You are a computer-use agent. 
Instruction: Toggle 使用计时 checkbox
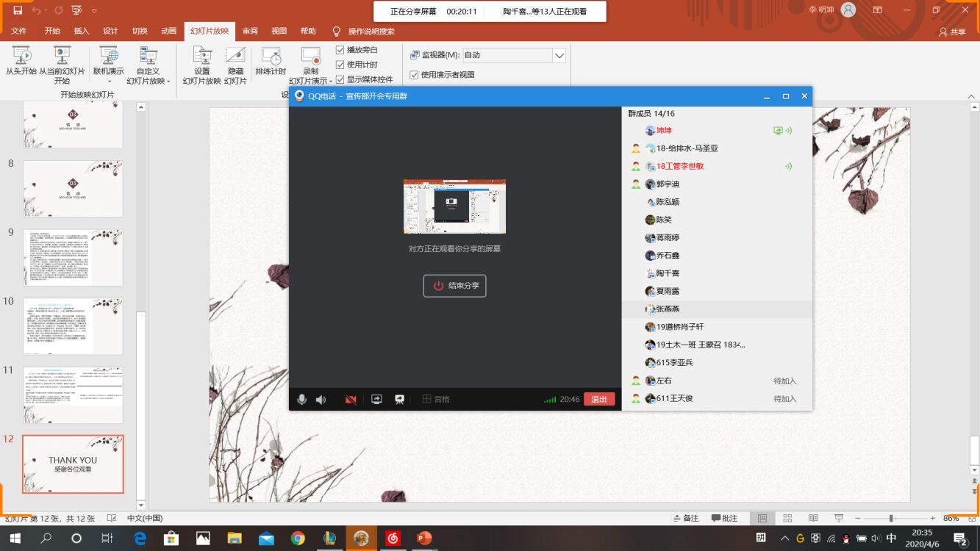[x=340, y=65]
